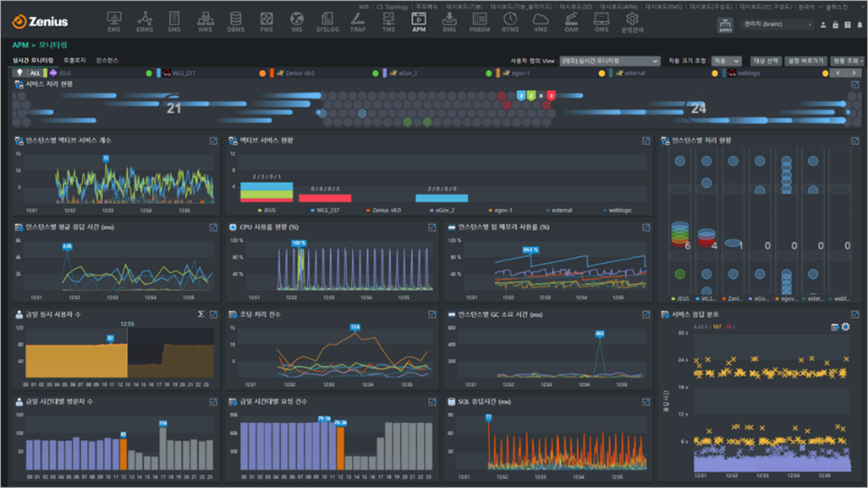Open the SMS server module
The height and width of the screenshot is (488, 868).
[174, 22]
